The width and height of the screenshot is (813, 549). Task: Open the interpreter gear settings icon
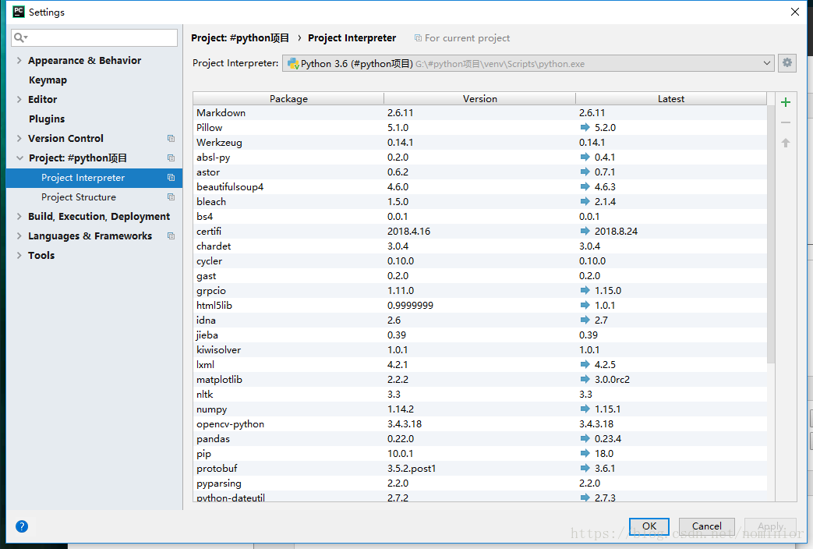[x=787, y=63]
